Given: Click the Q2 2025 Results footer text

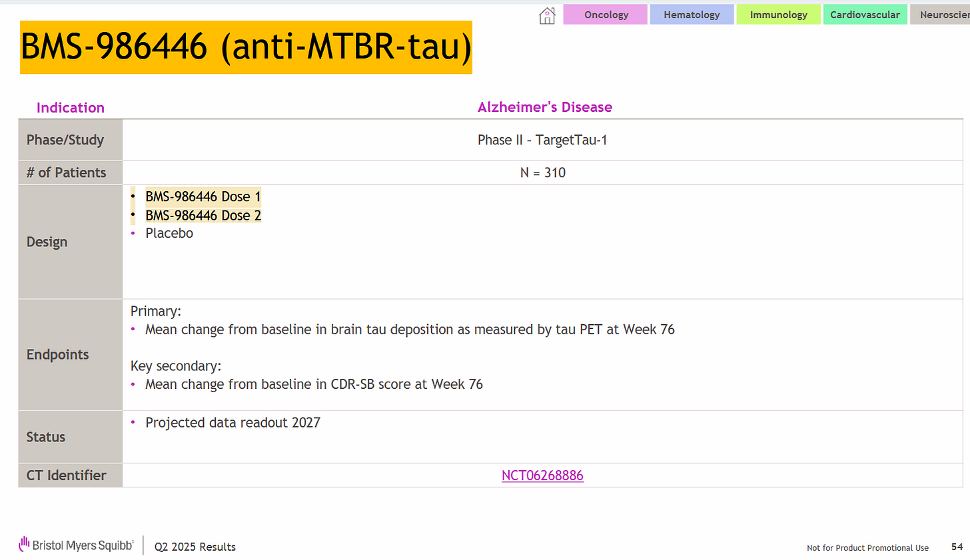Looking at the screenshot, I should [195, 547].
